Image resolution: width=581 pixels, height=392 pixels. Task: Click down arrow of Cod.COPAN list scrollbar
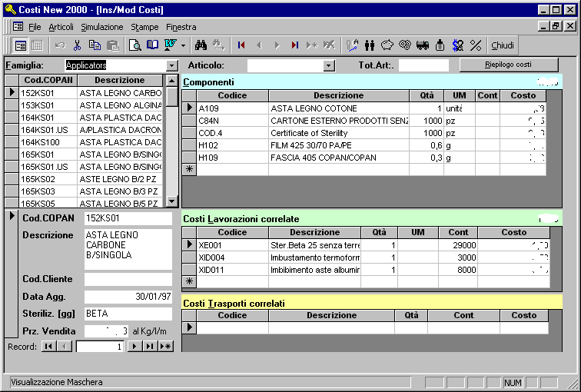(171, 201)
